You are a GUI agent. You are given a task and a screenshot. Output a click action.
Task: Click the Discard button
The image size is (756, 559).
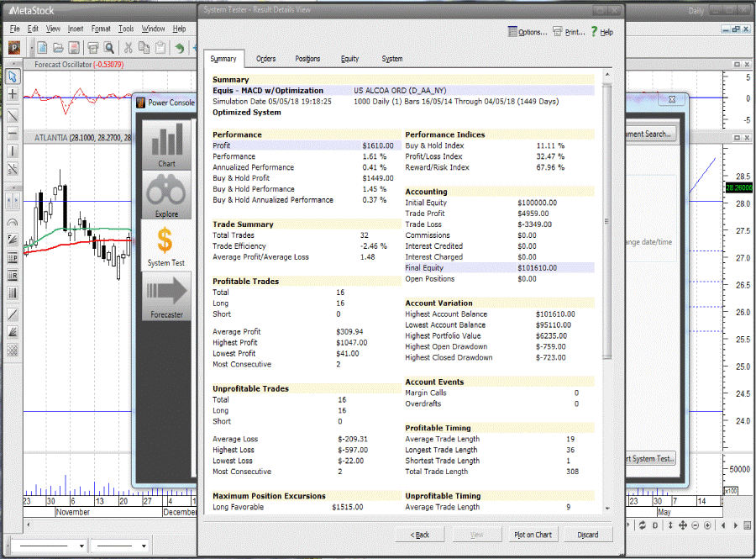tap(588, 535)
